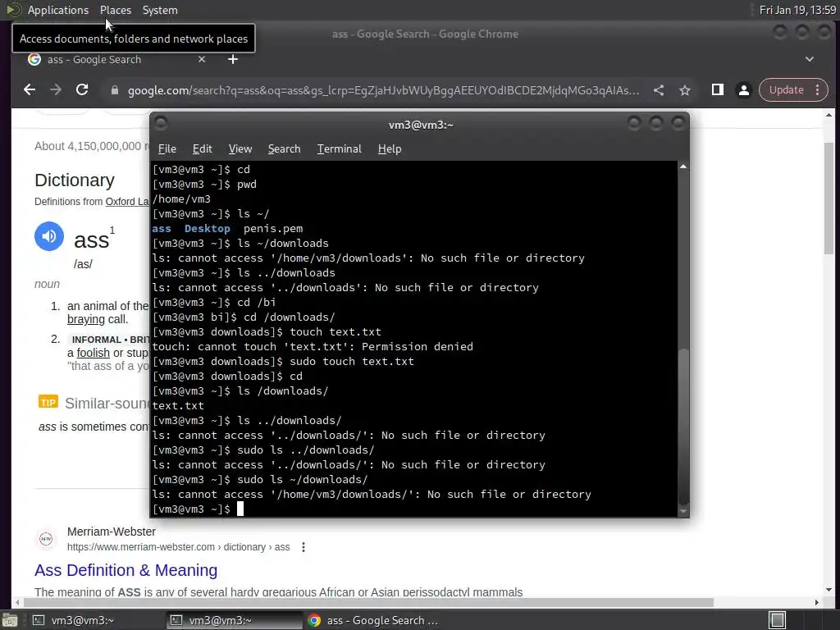Go back using Chrome's back arrow
840x630 pixels.
point(30,90)
